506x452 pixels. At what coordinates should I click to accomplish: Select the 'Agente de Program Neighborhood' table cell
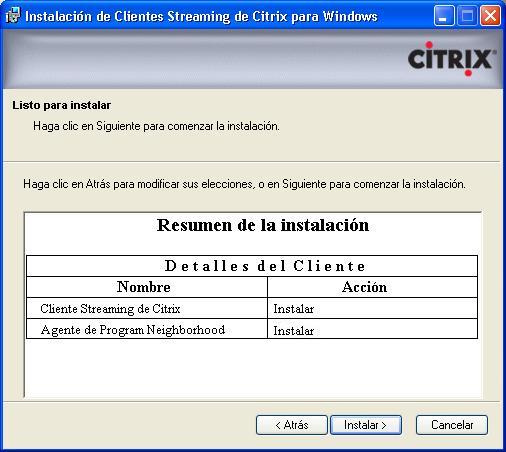147,329
